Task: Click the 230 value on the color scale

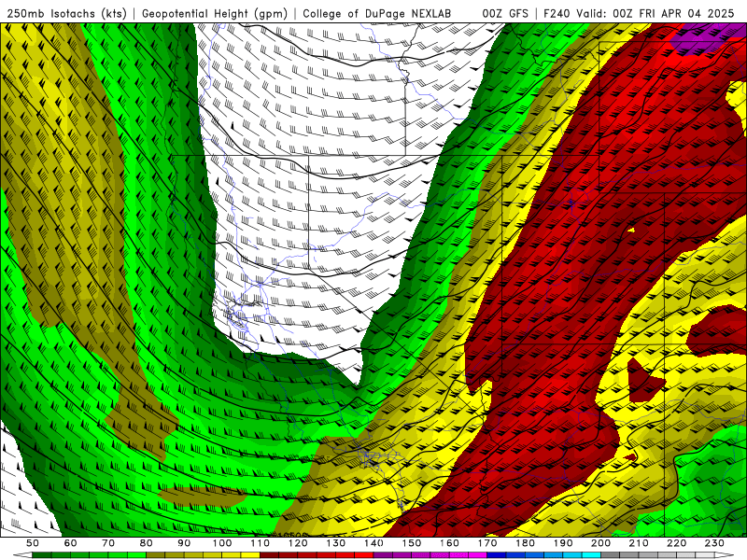Action: (715, 543)
